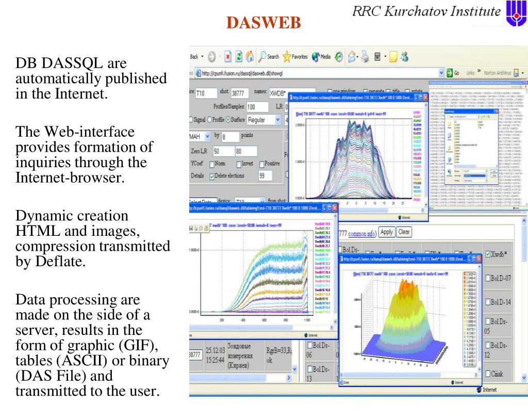
Task: Click the yellow Discuss note icon
Action: pos(393,57)
